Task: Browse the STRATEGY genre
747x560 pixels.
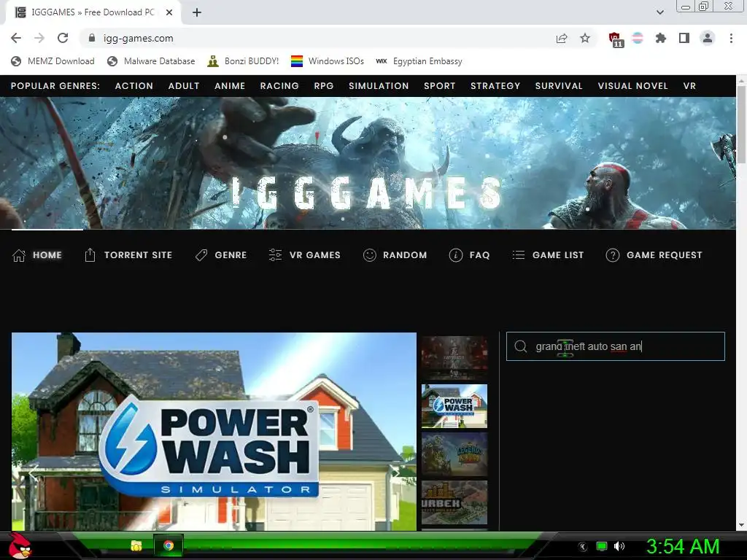Action: 495,86
